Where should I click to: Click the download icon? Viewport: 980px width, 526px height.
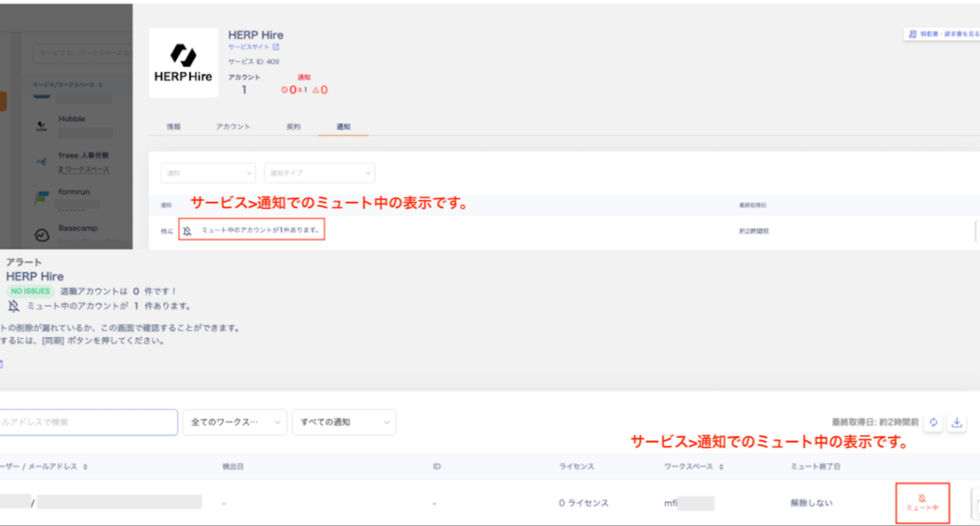click(957, 422)
